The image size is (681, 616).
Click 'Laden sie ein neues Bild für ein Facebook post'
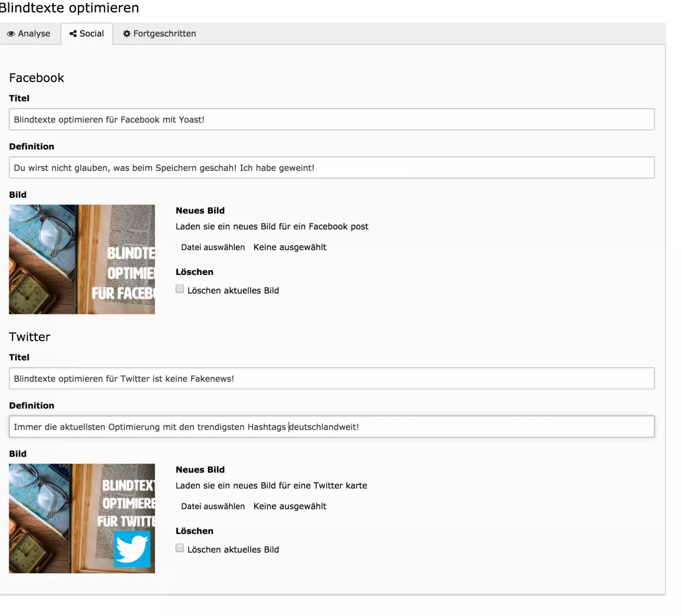tap(272, 226)
